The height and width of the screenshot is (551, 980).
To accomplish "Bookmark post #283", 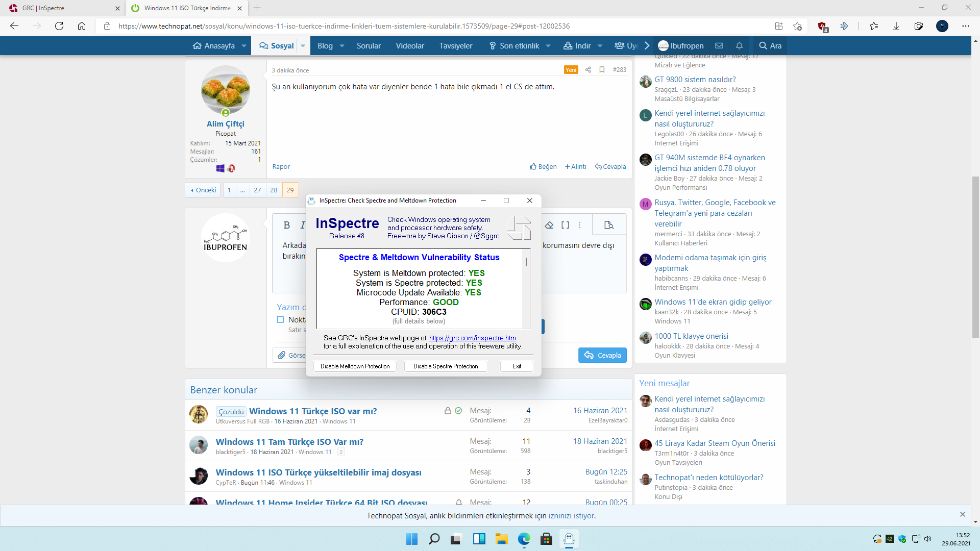I will 602,70.
